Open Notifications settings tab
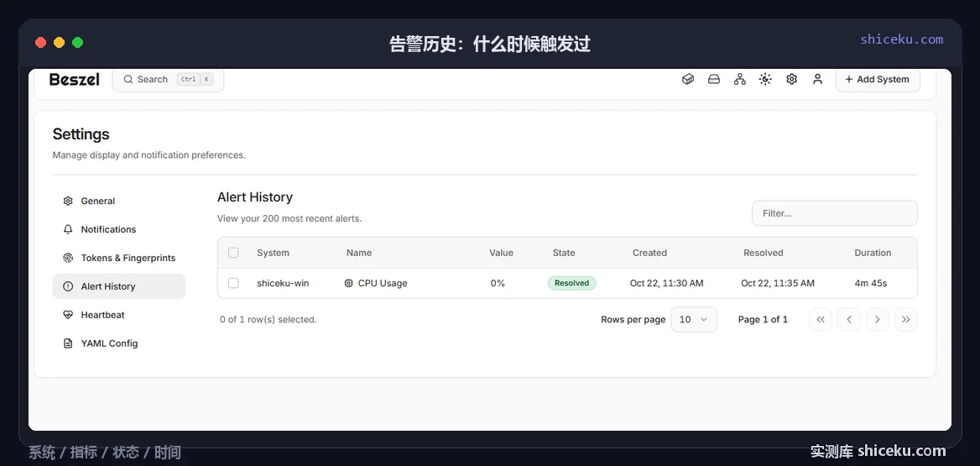This screenshot has height=466, width=980. (119, 229)
